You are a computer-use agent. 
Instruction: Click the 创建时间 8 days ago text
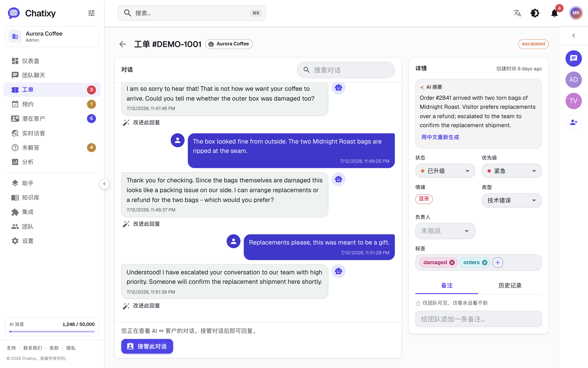519,69
